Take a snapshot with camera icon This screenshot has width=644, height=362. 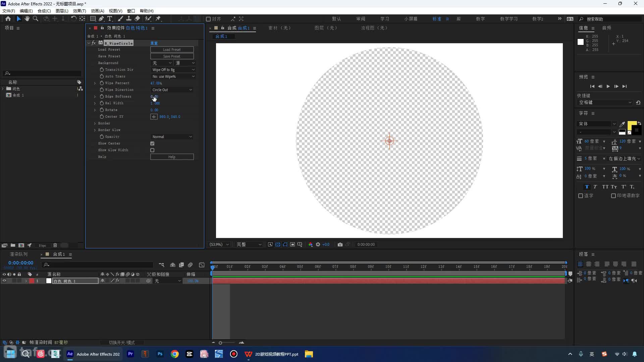[x=340, y=245]
